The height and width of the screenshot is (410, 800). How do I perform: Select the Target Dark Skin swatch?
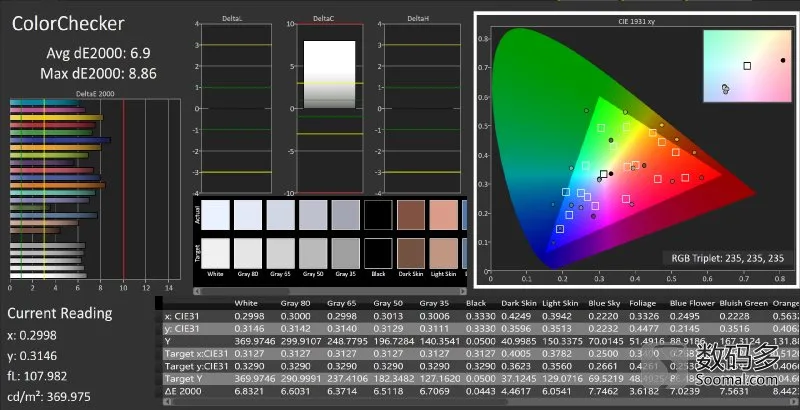pyautogui.click(x=411, y=253)
